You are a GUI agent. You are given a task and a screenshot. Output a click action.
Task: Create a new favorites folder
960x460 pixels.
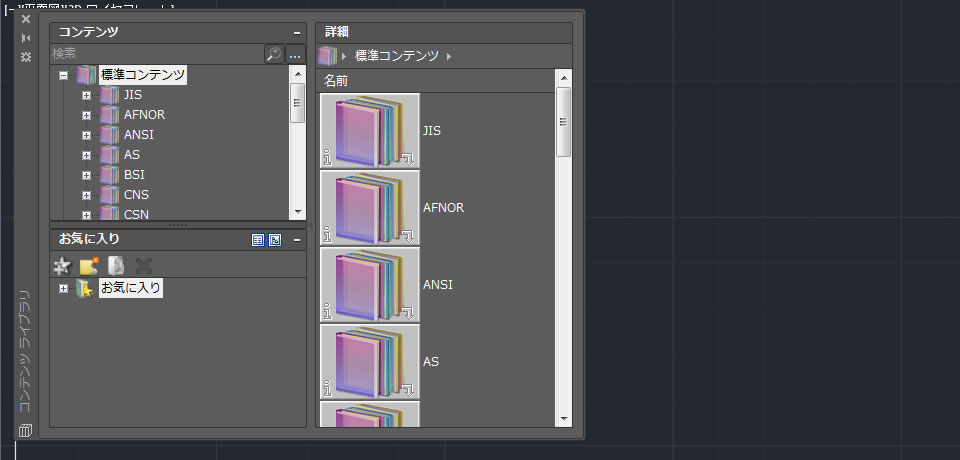pyautogui.click(x=89, y=266)
